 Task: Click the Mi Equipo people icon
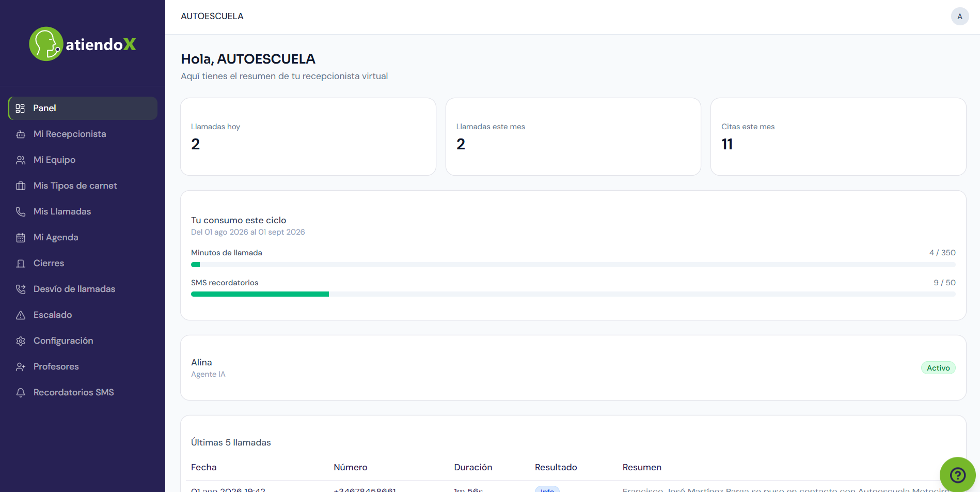(21, 160)
